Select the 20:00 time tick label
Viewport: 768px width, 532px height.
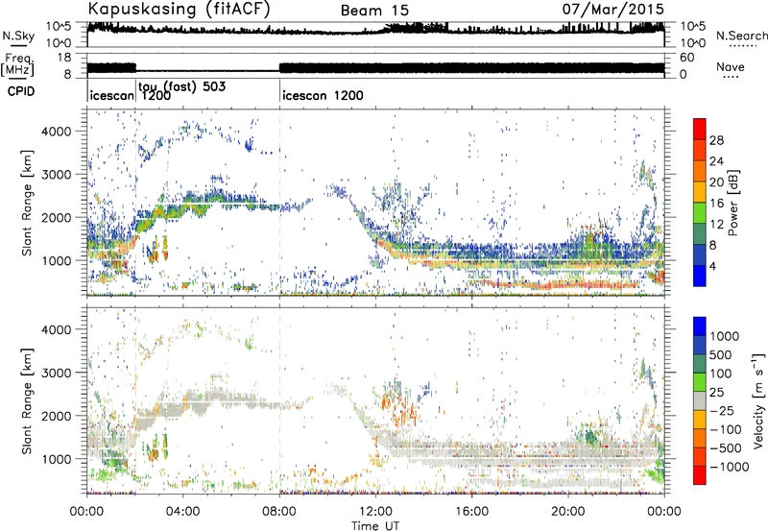click(x=567, y=512)
